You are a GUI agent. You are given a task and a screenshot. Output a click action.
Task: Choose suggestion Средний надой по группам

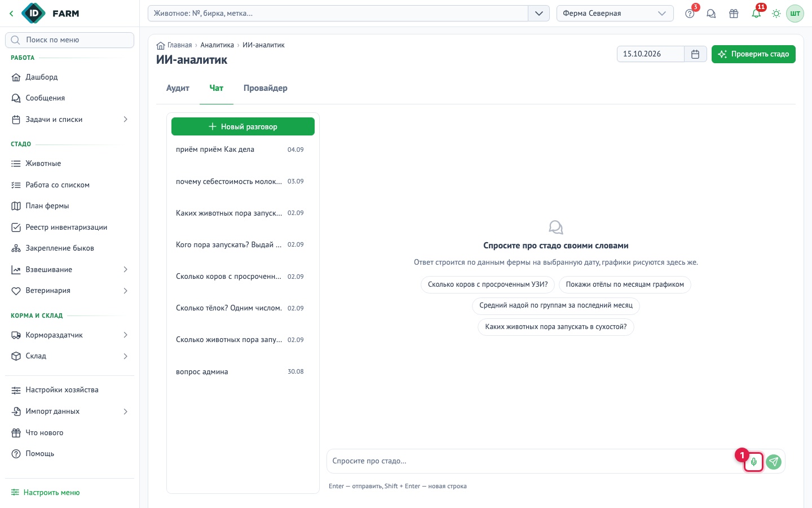tap(556, 305)
